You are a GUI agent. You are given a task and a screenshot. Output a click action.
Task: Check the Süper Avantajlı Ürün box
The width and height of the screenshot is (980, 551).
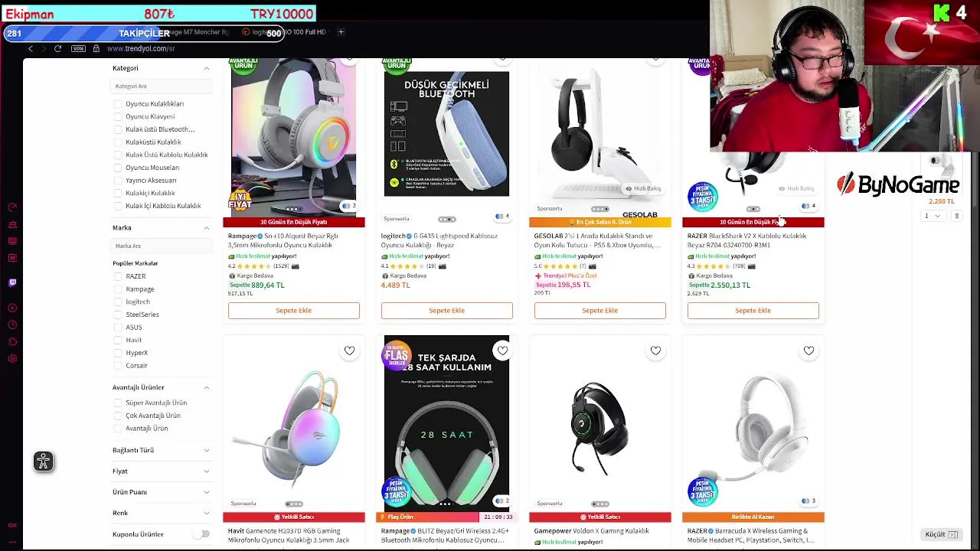(x=118, y=403)
